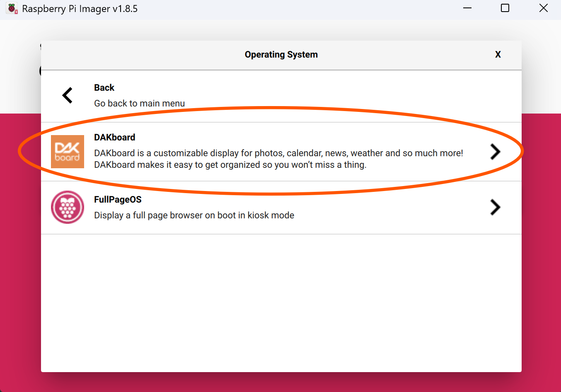Minimize the Raspberry Pi Imager window
This screenshot has height=392, width=561.
[x=467, y=8]
